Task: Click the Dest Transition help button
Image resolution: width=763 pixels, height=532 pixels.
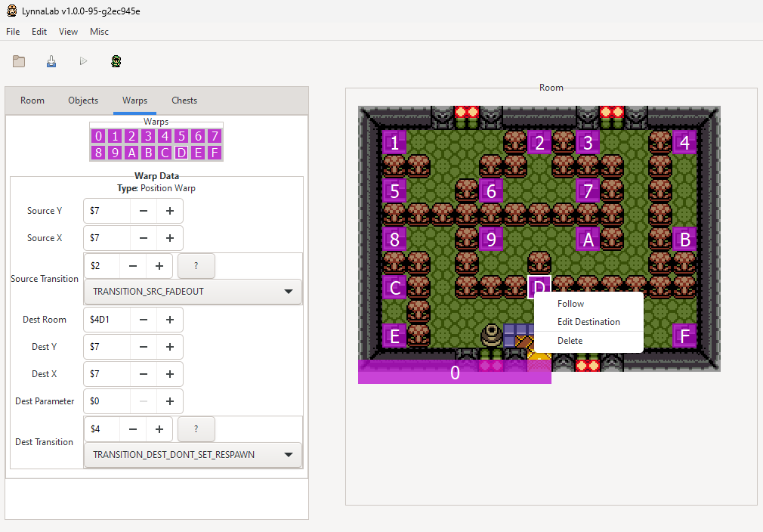Action: [196, 429]
